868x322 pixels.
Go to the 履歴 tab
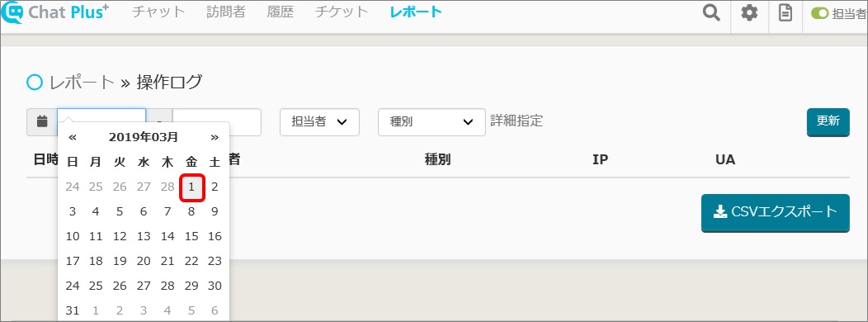[x=280, y=12]
